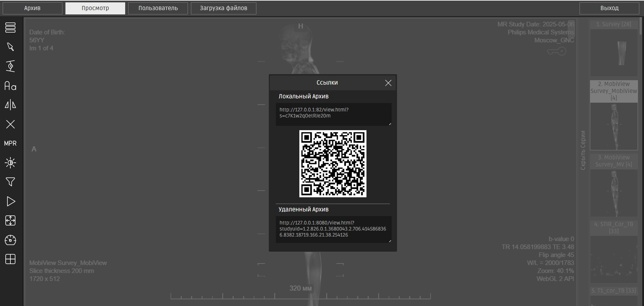Click the MR Study Date text
The width and height of the screenshot is (644, 306).
(536, 24)
